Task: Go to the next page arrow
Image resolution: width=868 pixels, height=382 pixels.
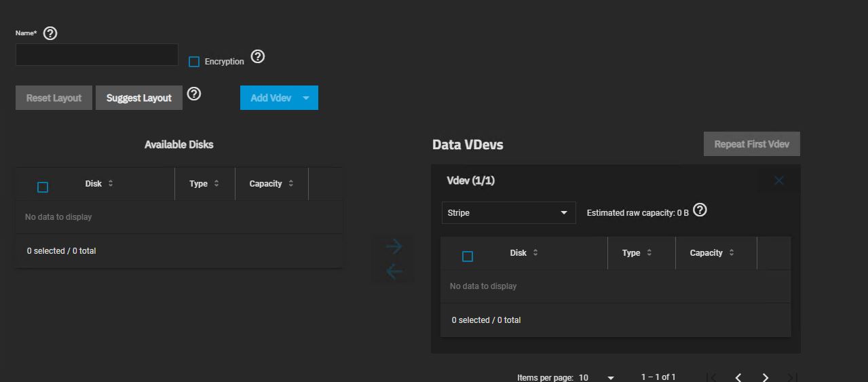Action: click(766, 377)
